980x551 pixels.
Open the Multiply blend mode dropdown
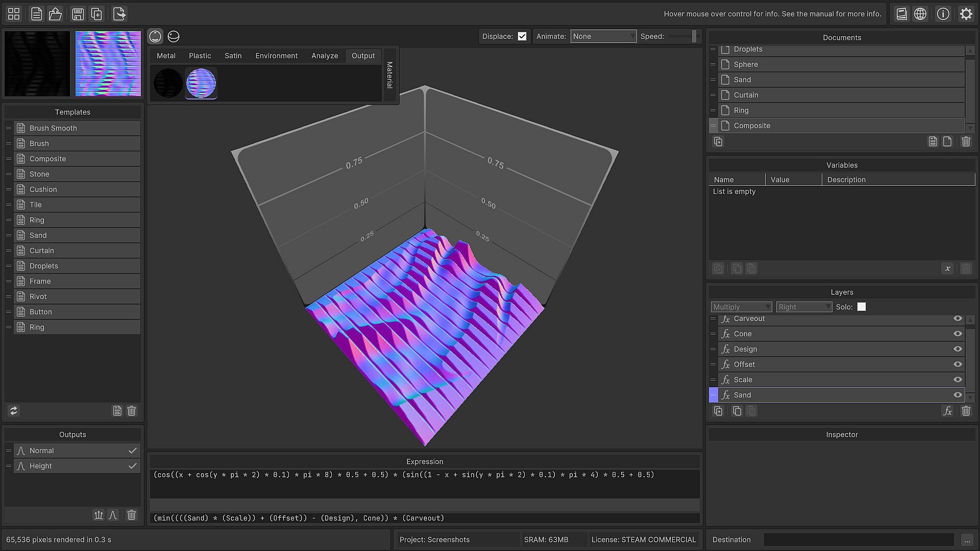(x=741, y=307)
